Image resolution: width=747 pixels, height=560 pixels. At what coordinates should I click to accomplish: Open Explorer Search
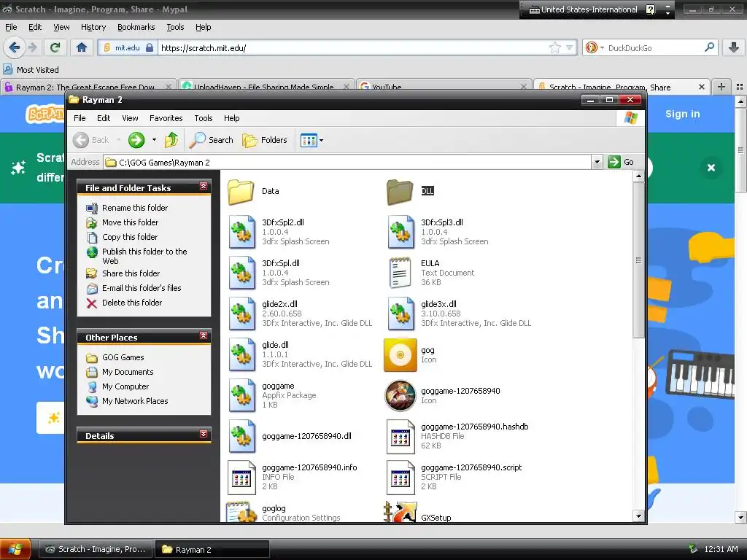click(x=211, y=140)
